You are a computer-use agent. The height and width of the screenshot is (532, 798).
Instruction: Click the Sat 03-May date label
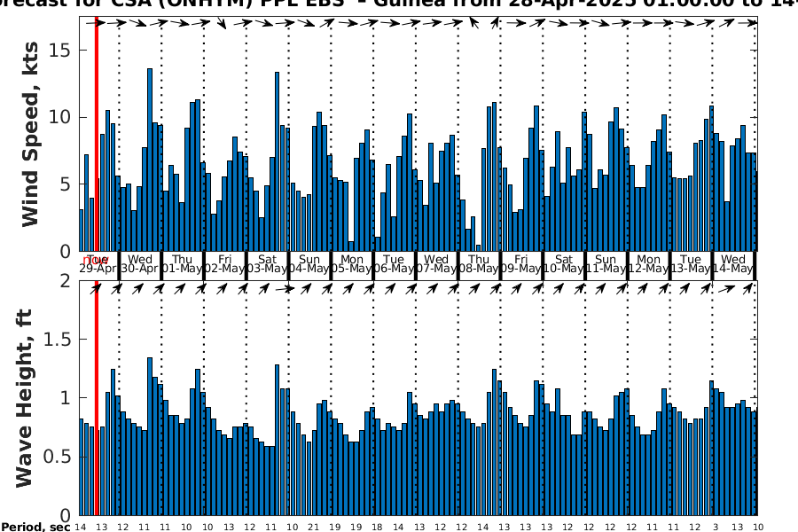(267, 263)
